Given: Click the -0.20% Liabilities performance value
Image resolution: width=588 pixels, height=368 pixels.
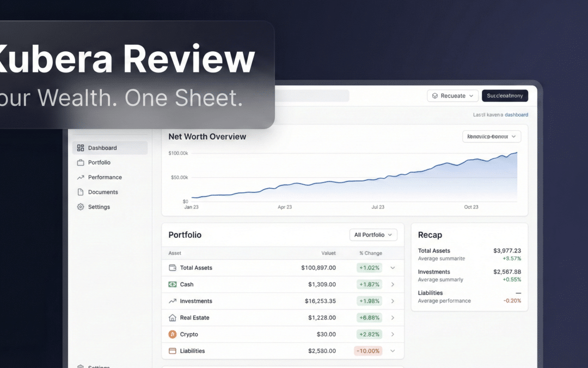Looking at the screenshot, I should [x=512, y=300].
